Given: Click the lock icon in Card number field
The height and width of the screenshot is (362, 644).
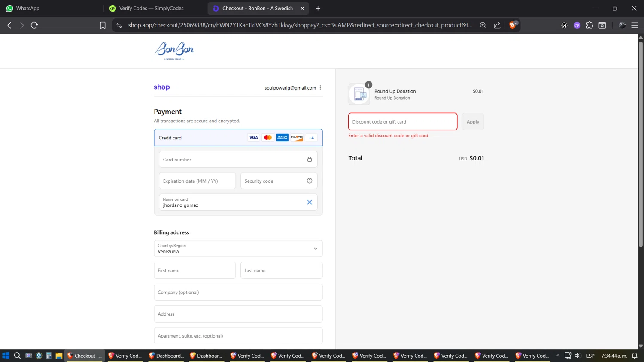Looking at the screenshot, I should pyautogui.click(x=310, y=160).
